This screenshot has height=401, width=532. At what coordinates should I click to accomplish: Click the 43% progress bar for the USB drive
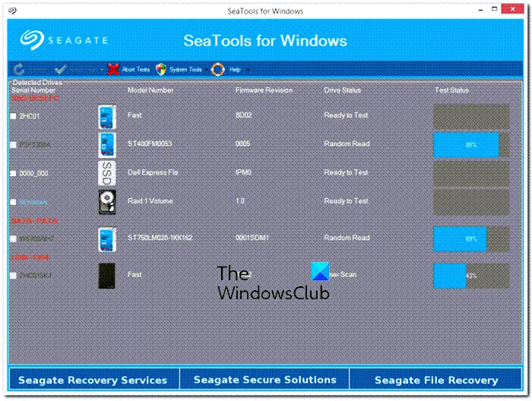click(x=471, y=276)
